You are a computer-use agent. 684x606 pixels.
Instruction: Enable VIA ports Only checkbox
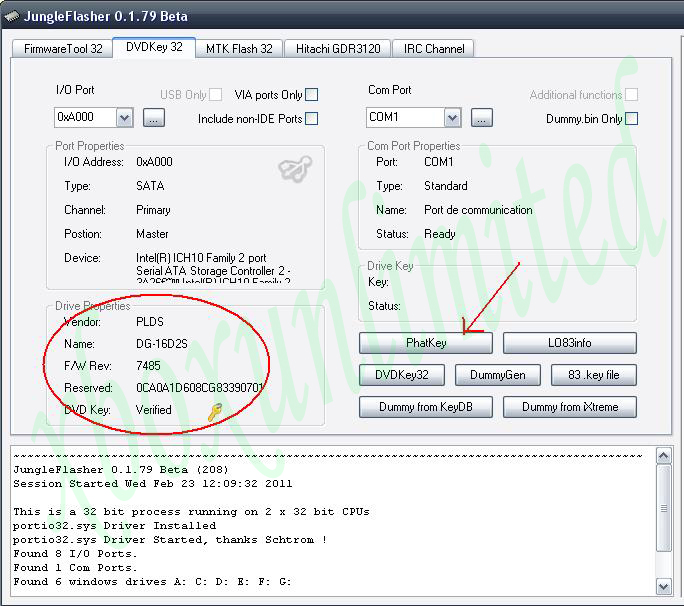[311, 95]
